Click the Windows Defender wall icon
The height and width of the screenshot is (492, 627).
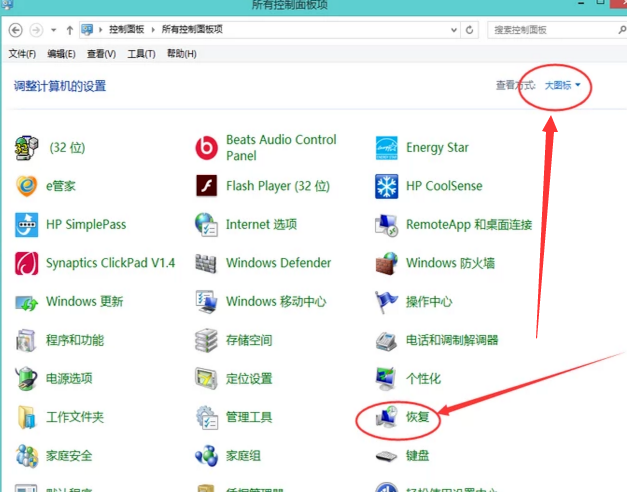pos(206,263)
